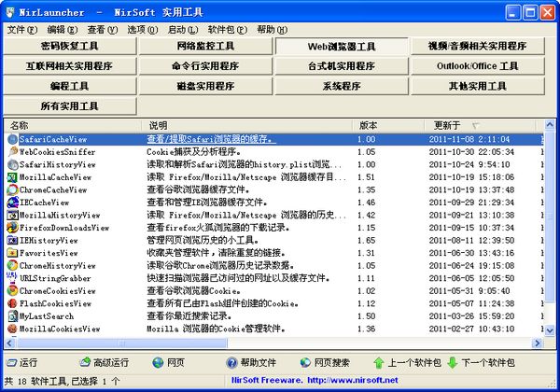Select the FavoritesView star icon
Viewport: 560px width, 392px height.
[x=12, y=252]
